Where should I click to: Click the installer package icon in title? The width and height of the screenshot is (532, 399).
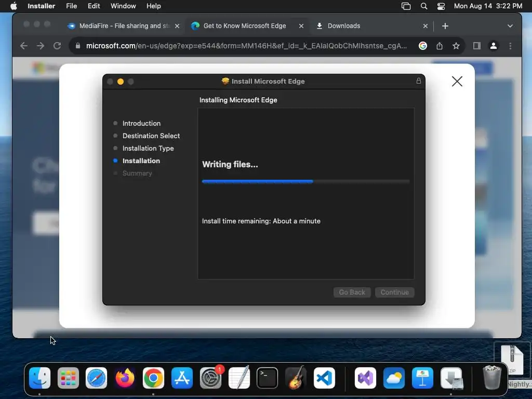point(225,81)
